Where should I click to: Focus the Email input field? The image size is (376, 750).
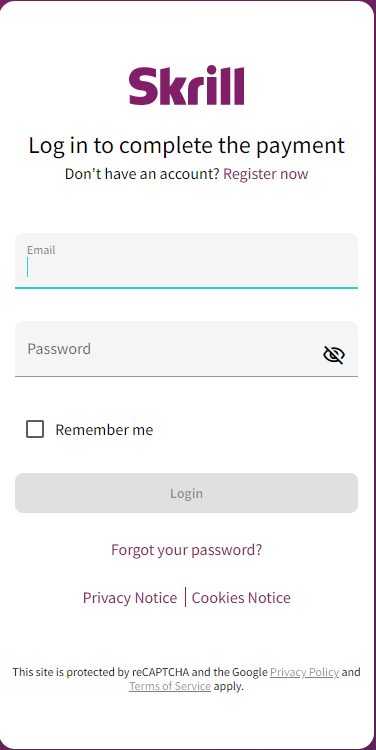[x=187, y=261]
